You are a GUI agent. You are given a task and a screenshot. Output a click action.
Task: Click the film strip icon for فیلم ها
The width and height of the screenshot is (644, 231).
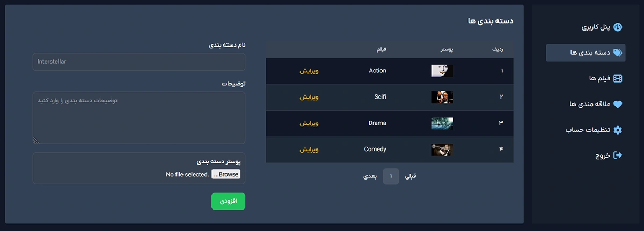[618, 79]
